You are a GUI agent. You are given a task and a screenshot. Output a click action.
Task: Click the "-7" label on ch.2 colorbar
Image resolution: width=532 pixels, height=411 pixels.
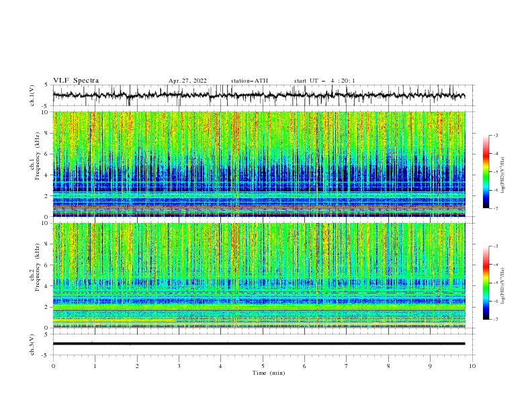[x=496, y=320]
